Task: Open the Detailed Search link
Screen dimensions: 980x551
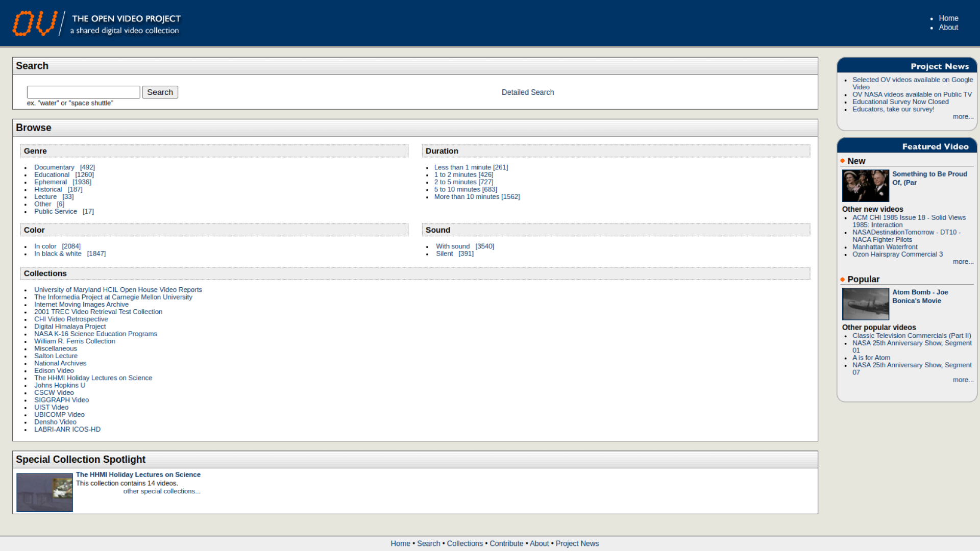Action: [527, 92]
